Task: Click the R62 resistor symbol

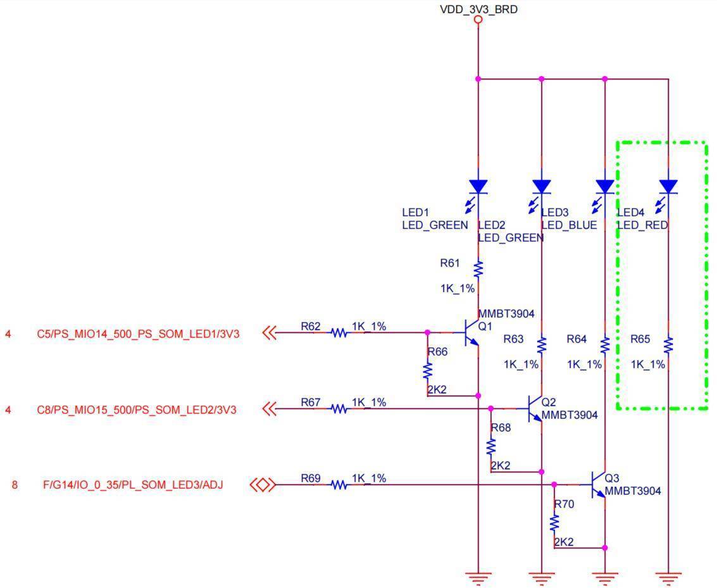Action: click(x=339, y=333)
